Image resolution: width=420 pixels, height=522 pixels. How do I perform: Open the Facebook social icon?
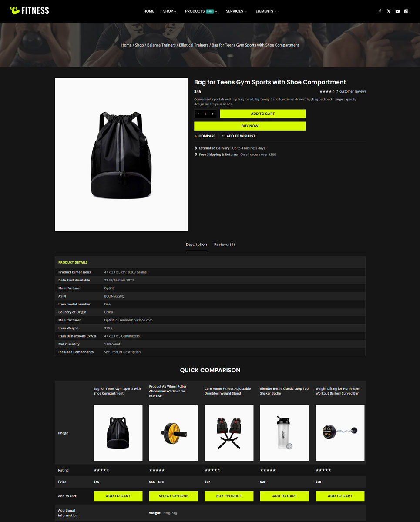pyautogui.click(x=380, y=11)
